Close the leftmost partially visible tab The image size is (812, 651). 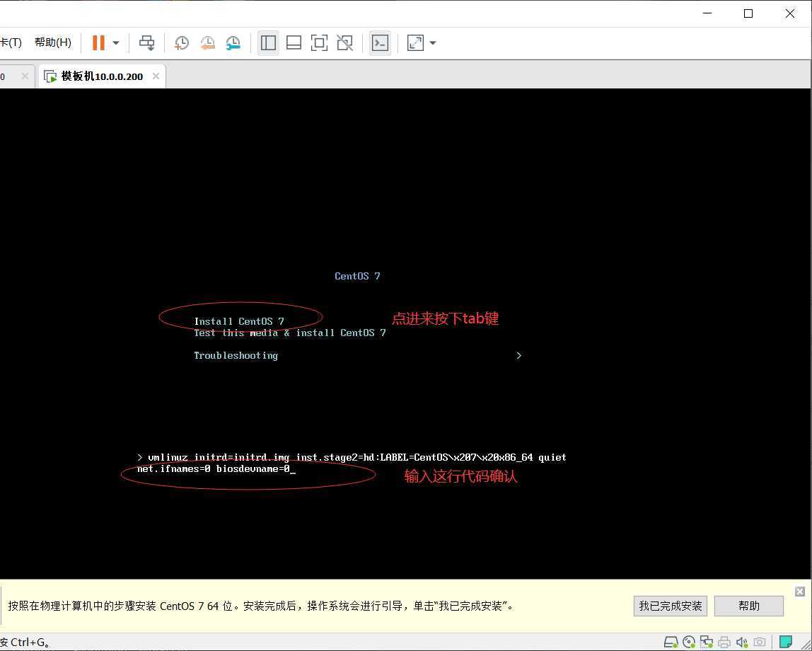click(24, 76)
